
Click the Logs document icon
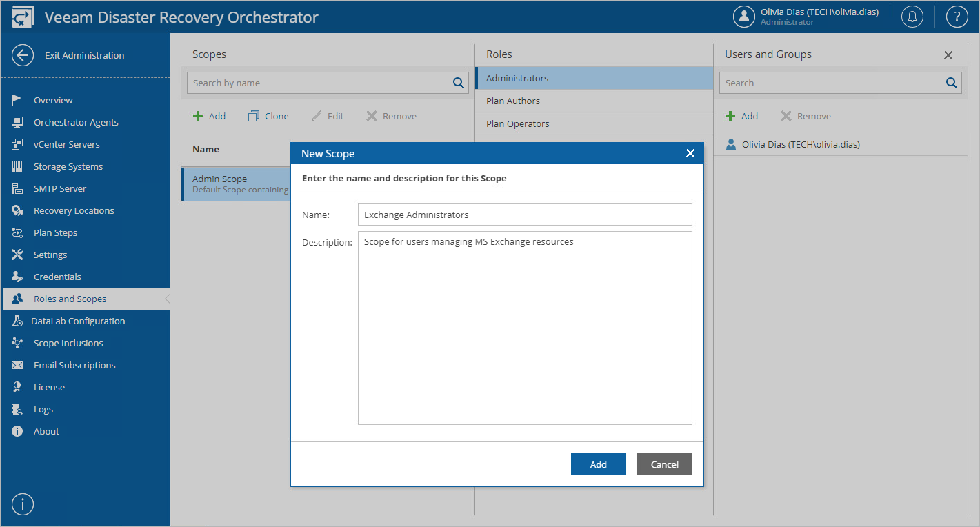point(17,409)
